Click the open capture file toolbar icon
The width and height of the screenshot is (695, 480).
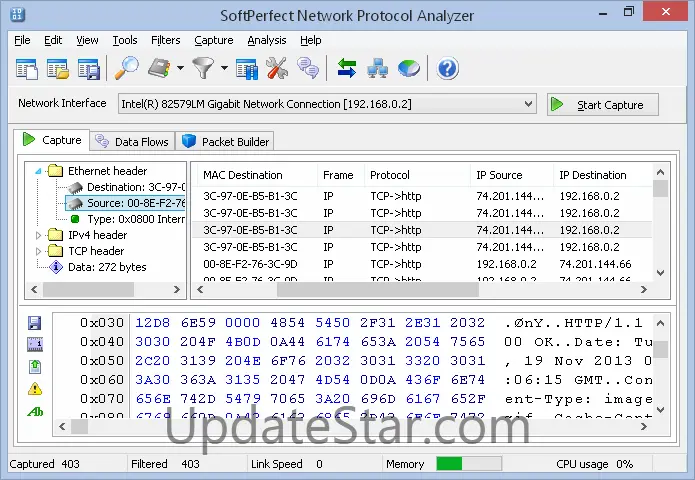58,69
